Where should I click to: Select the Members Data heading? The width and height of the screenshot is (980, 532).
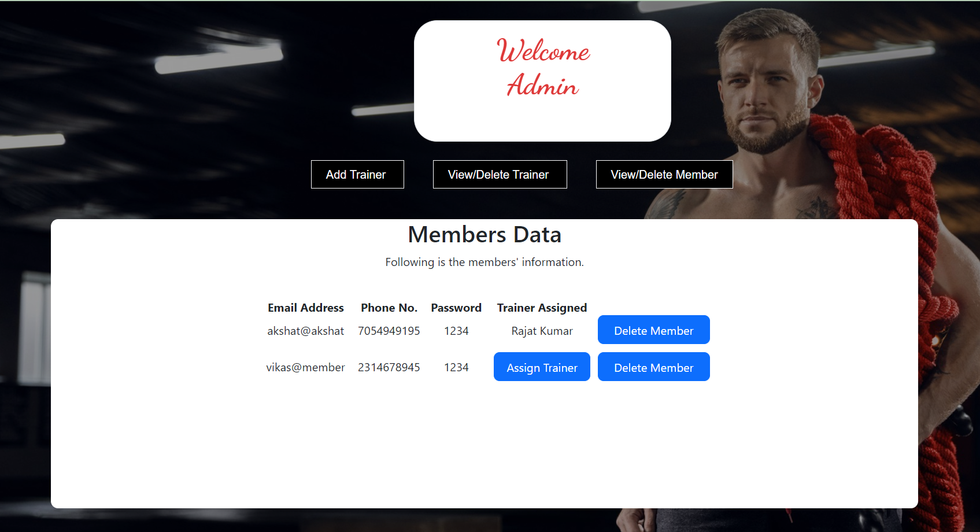click(x=485, y=235)
